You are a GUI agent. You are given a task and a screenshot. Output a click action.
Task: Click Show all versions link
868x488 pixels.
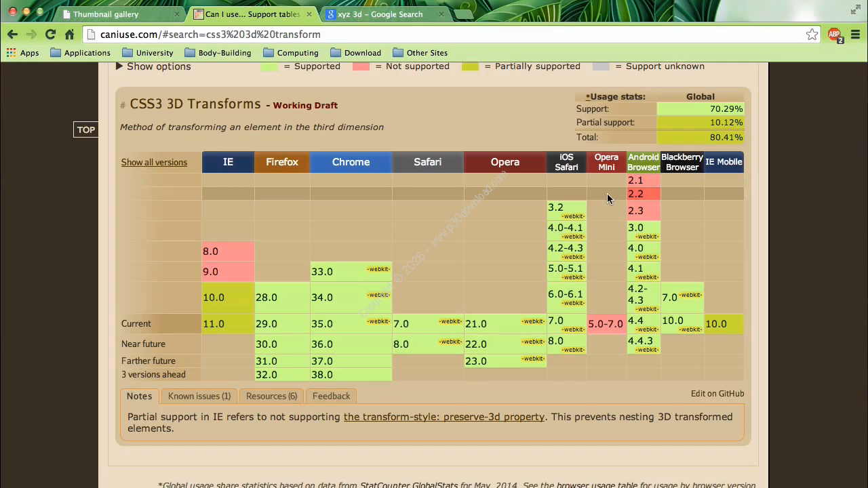[x=154, y=163]
